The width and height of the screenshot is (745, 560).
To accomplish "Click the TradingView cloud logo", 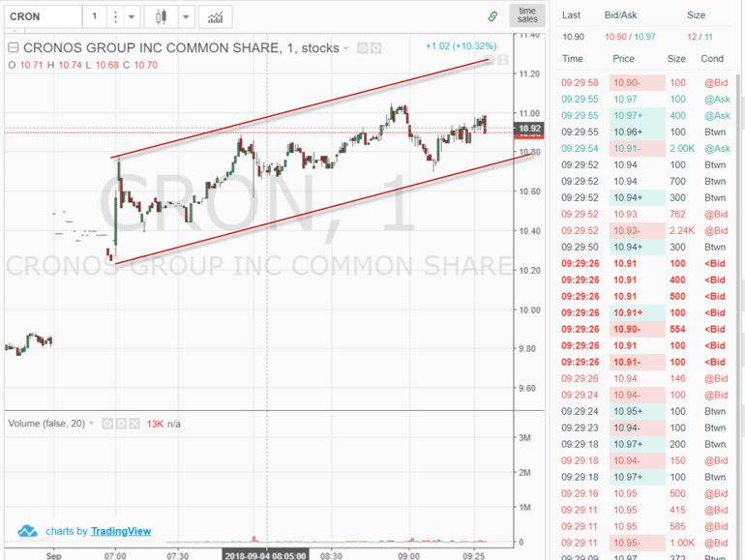I will click(28, 531).
